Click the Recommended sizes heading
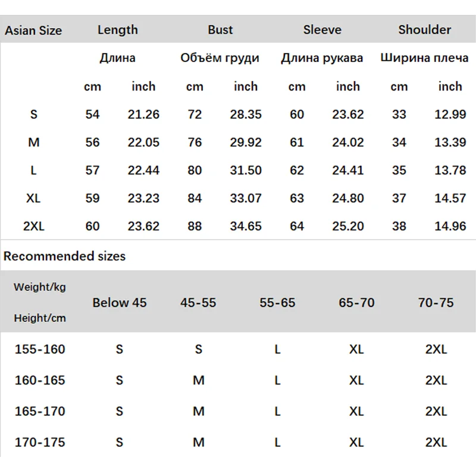Image resolution: width=476 pixels, height=476 pixels. click(64, 256)
